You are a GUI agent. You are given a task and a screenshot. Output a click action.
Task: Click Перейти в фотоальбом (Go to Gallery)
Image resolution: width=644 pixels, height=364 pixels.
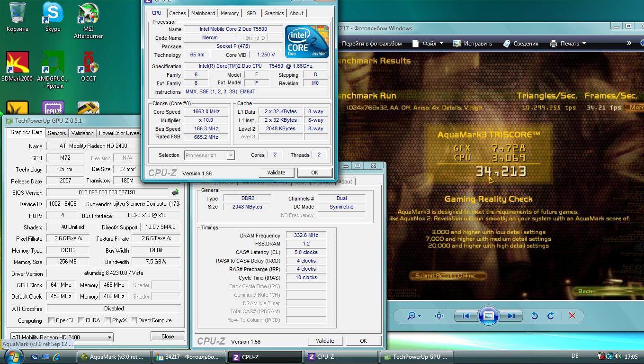pyautogui.click(x=372, y=43)
